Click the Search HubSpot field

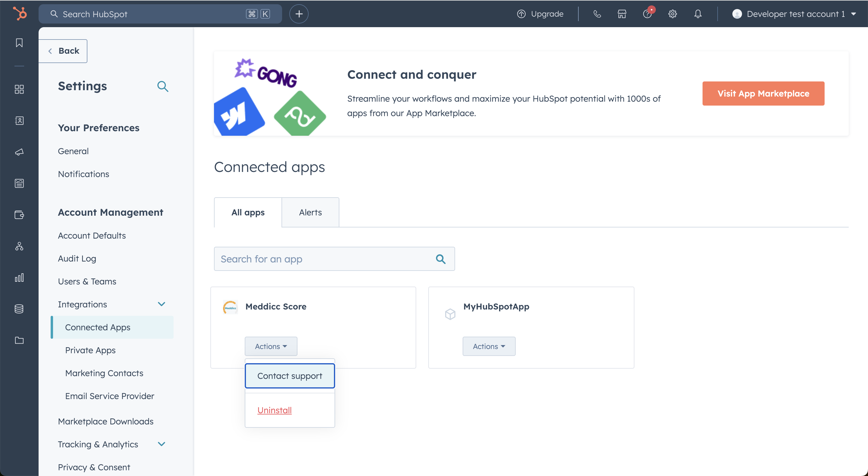pyautogui.click(x=160, y=14)
